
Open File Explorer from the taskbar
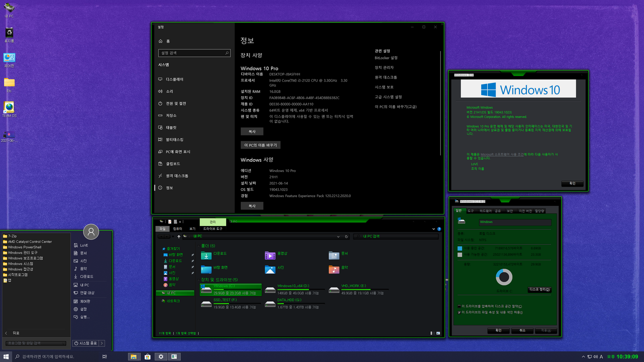click(134, 357)
